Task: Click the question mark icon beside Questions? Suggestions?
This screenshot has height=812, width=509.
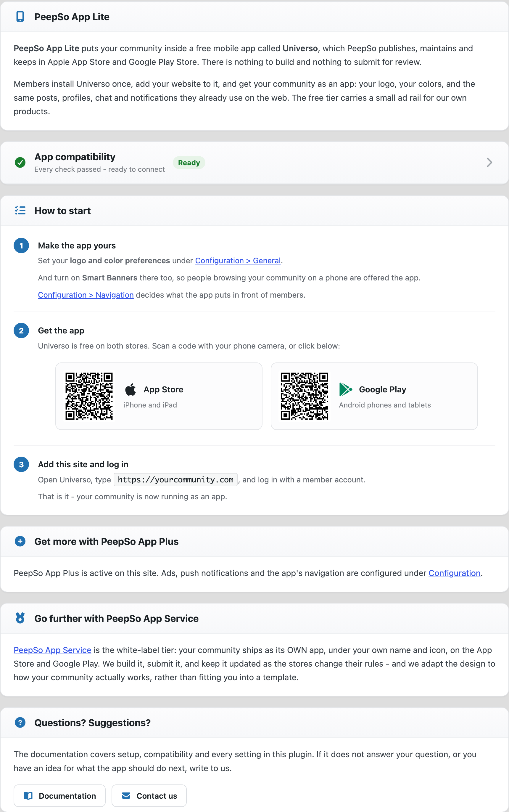Action: tap(20, 722)
